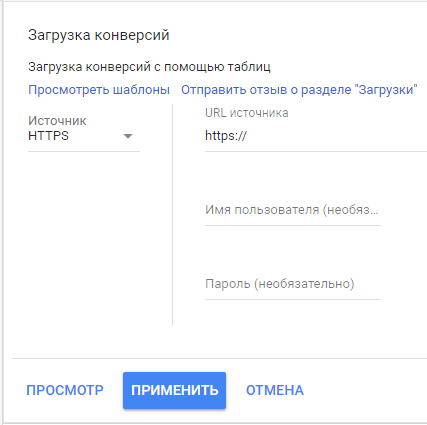
Task: Click the Загрузка конверсий dialog title
Action: point(99,35)
